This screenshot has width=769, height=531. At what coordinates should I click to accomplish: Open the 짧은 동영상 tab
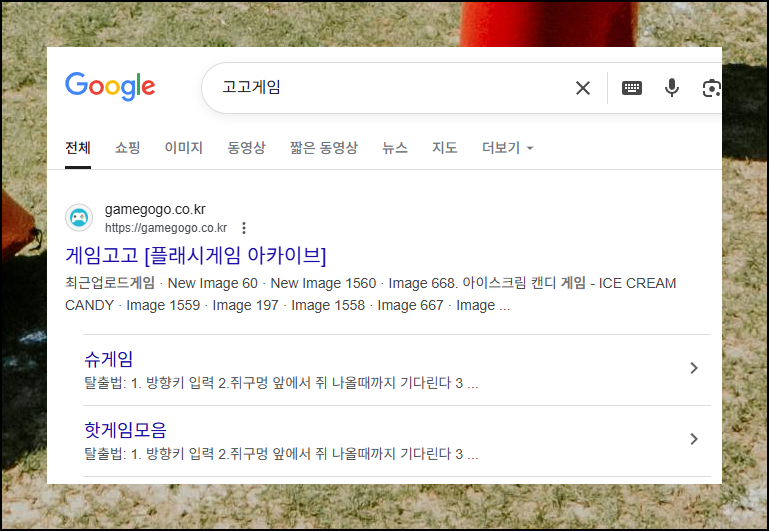(x=324, y=148)
